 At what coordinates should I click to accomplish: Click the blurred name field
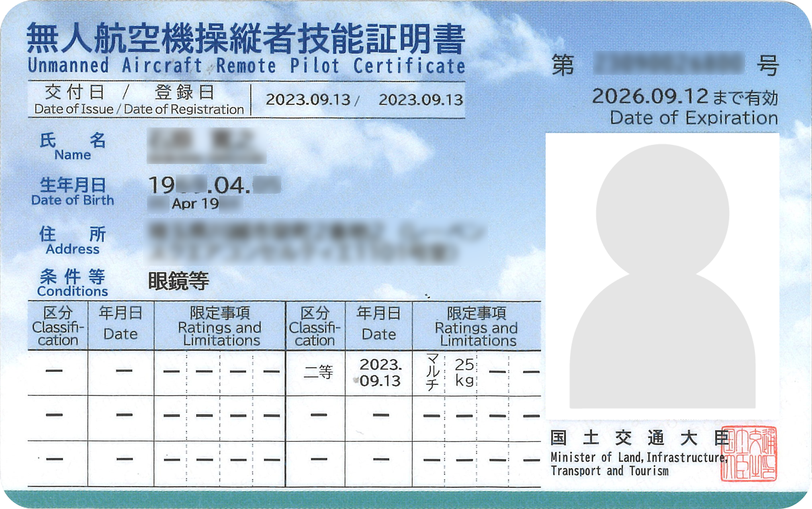pyautogui.click(x=206, y=146)
